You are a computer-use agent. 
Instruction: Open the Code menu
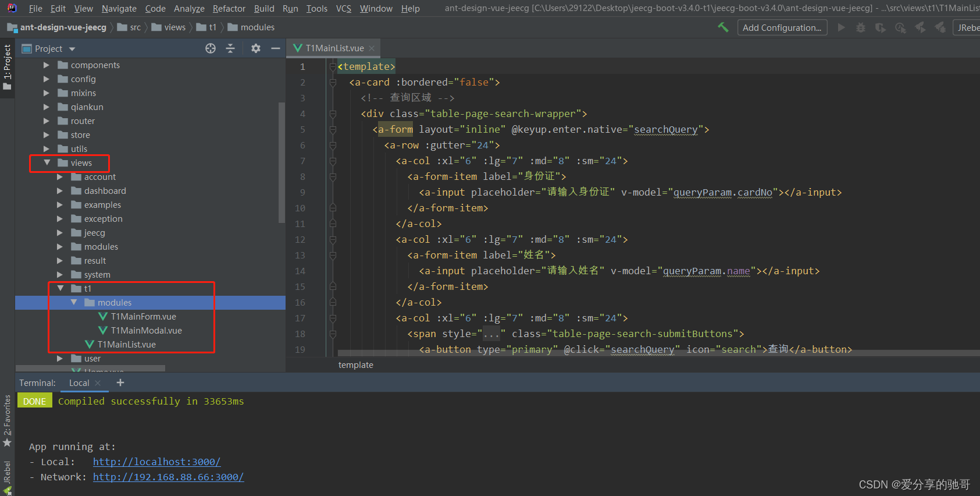point(155,8)
